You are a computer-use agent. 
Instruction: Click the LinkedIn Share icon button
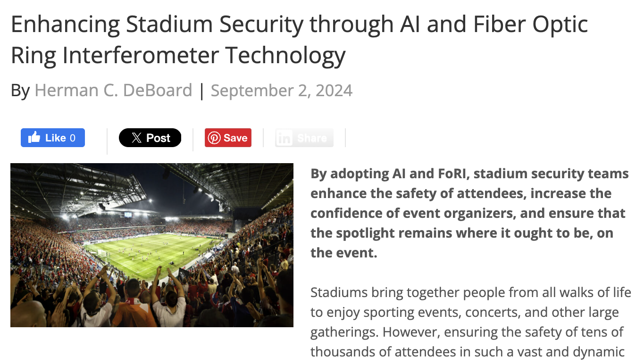tap(304, 138)
